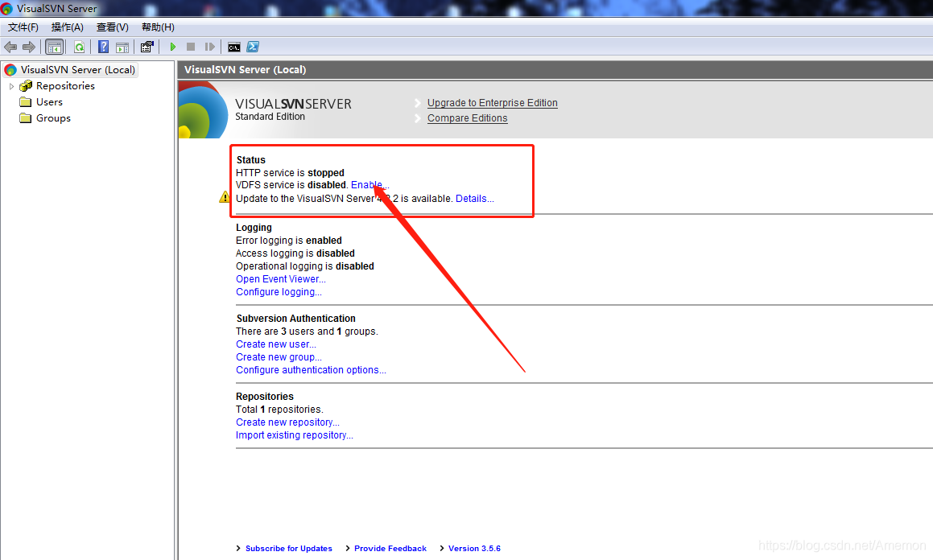Open the command prompt toolbar icon

[x=234, y=47]
